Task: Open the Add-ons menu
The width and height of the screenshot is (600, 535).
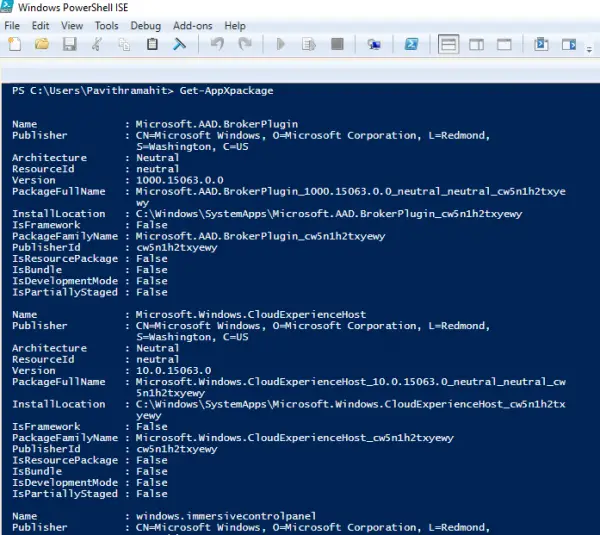Action: point(192,26)
